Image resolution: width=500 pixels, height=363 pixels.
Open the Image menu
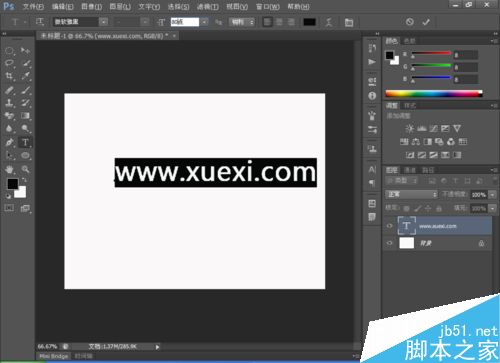tap(92, 6)
